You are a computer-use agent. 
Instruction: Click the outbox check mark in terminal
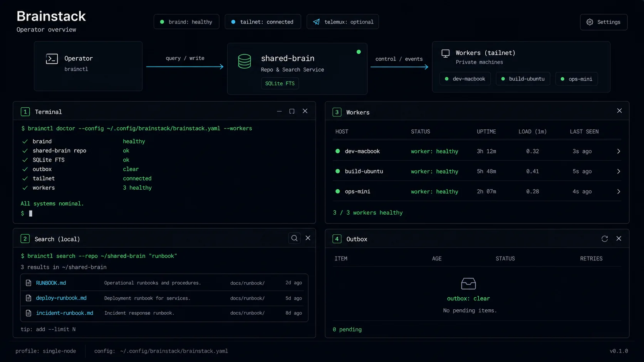pos(25,169)
